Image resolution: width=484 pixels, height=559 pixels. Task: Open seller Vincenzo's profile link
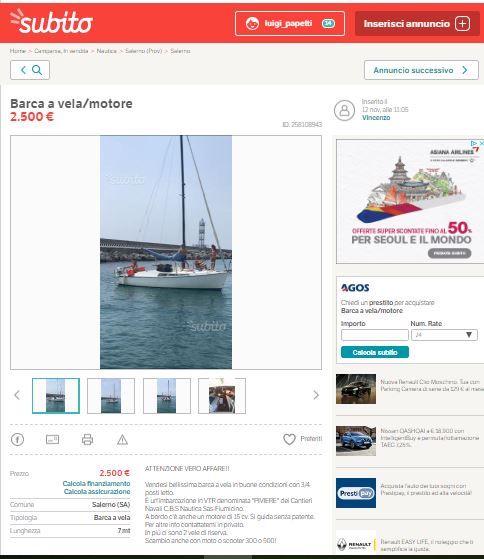[376, 118]
